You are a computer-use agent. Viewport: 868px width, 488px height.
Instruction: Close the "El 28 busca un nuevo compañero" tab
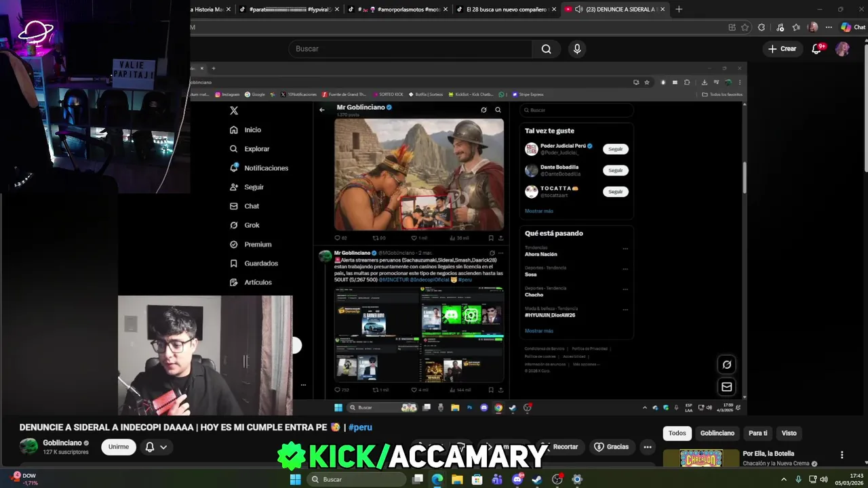coord(554,9)
